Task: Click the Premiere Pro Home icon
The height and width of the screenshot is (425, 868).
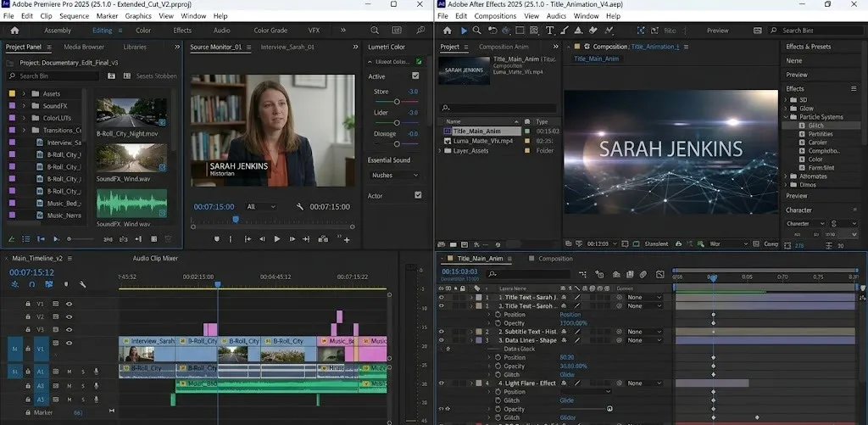Action: (x=15, y=31)
